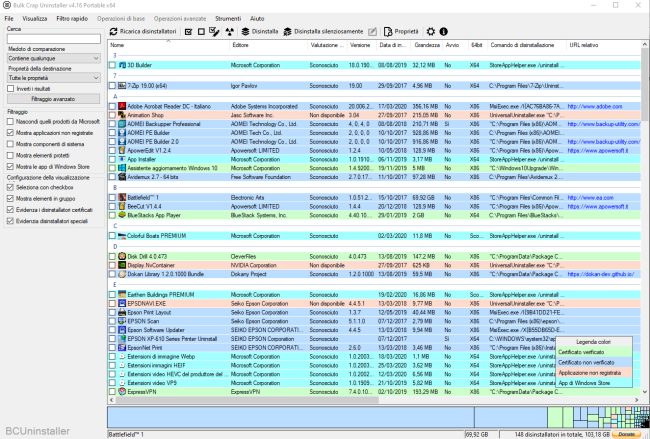The height and width of the screenshot is (439, 650).
Task: Click the deselect-all empty box toolbar icon
Action: tap(201, 32)
